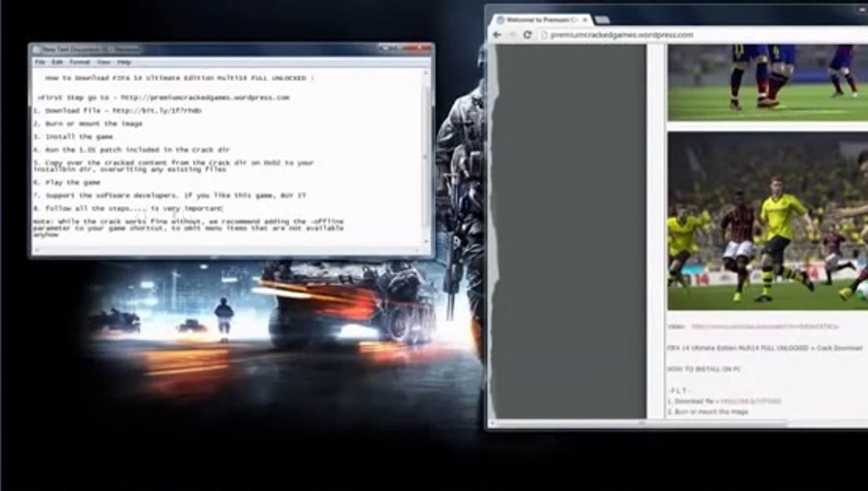Image resolution: width=868 pixels, height=491 pixels.
Task: Click the '1. Download file' line in Notepad
Action: [117, 110]
